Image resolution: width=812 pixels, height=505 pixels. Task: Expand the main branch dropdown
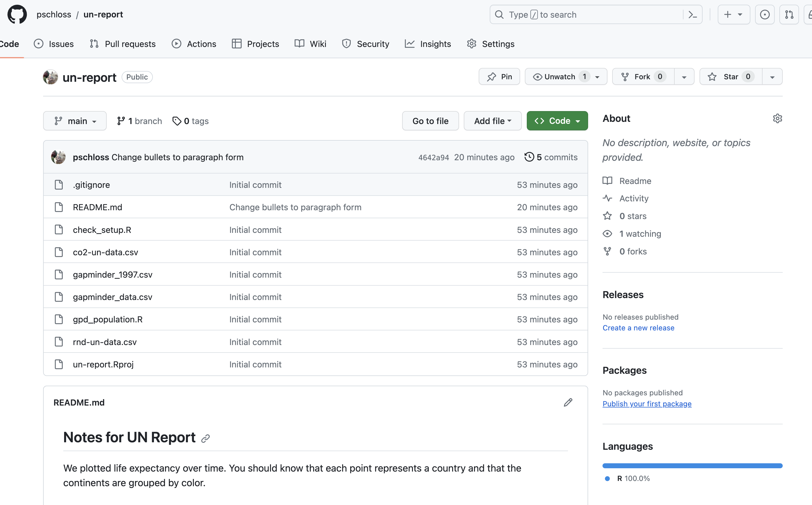click(x=75, y=121)
